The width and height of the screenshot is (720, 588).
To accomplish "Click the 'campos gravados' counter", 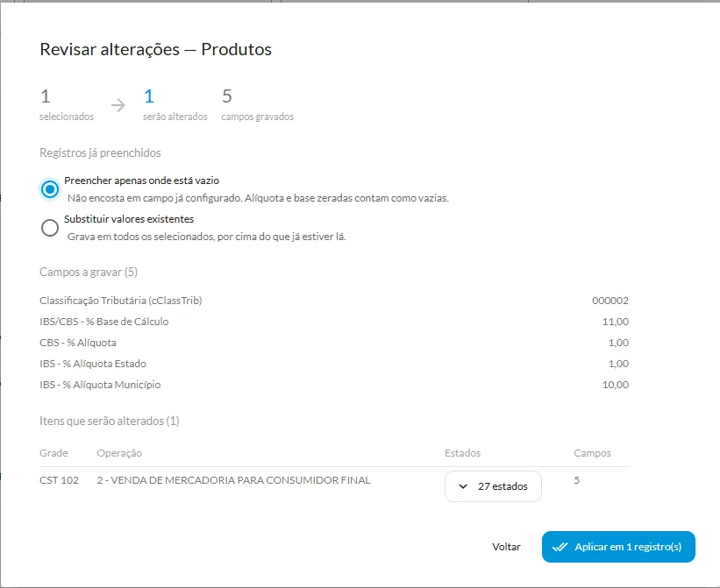I will pos(257,105).
